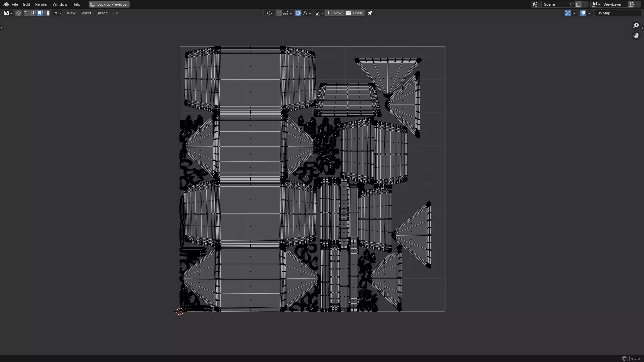Select vertex selection mode
Screen dimensions: 644x362
[27, 13]
